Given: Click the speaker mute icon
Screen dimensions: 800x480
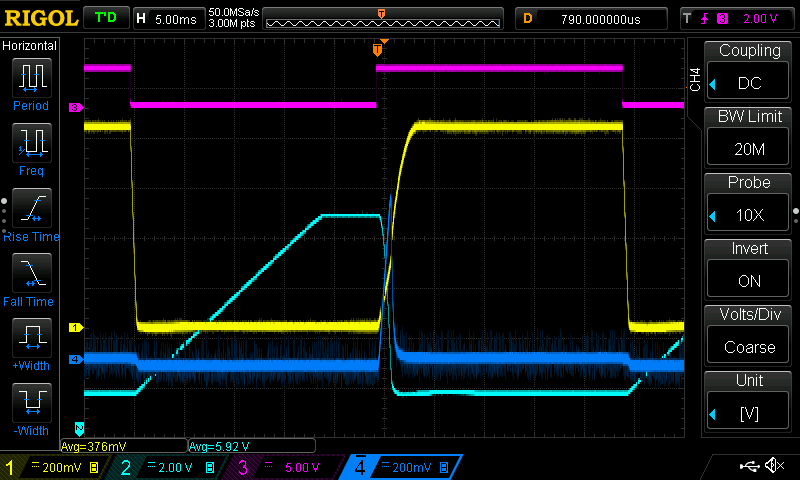Looking at the screenshot, I should pyautogui.click(x=774, y=466).
